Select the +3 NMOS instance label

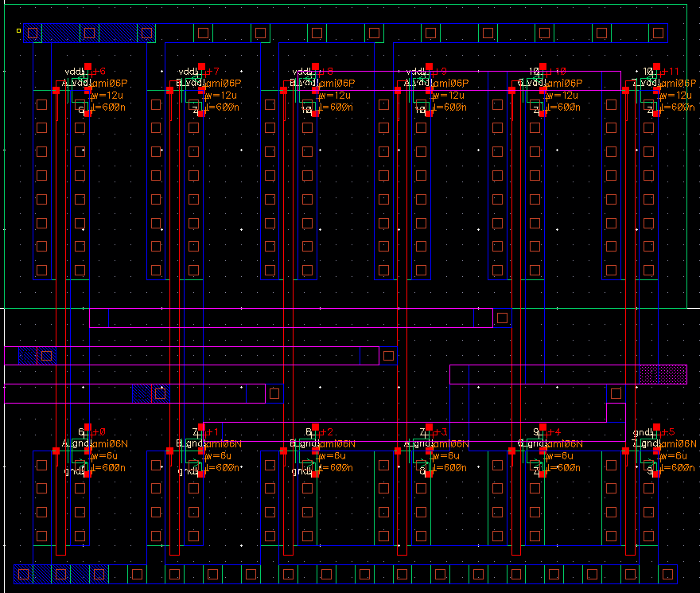tap(441, 431)
